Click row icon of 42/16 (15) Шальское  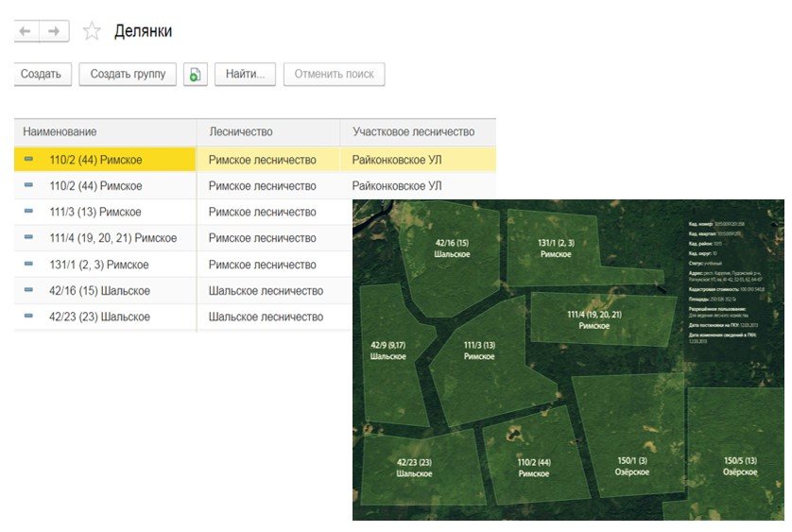point(28,290)
